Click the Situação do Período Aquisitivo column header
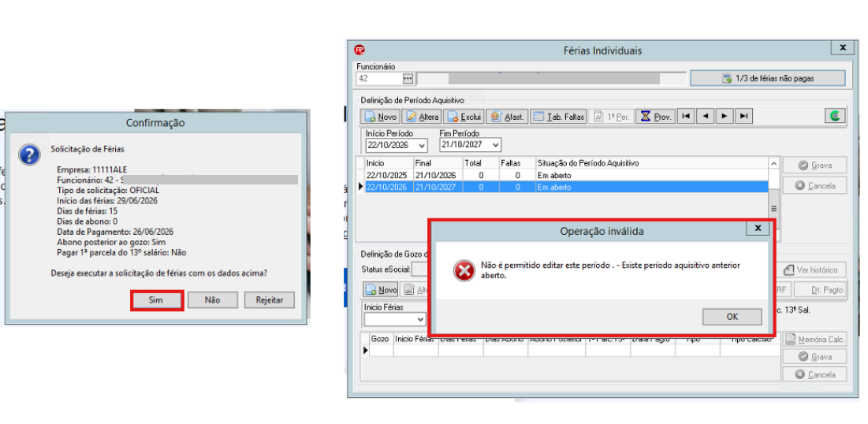 651,163
